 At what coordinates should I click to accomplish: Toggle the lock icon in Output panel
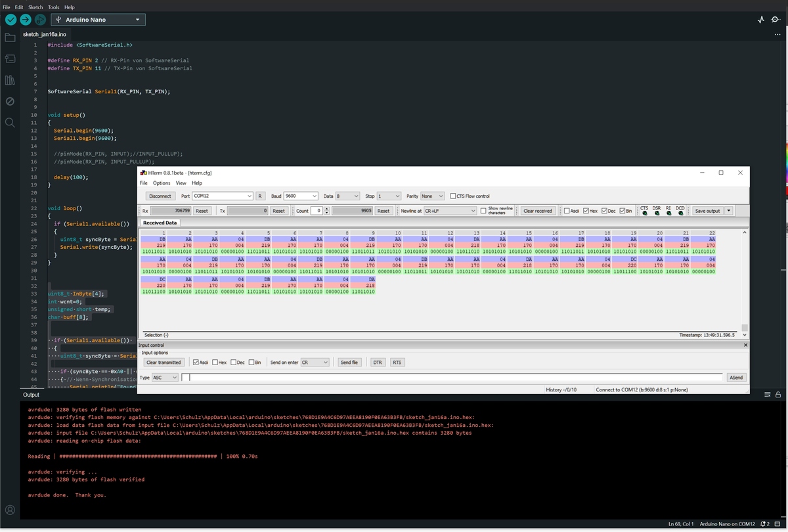[x=779, y=395]
